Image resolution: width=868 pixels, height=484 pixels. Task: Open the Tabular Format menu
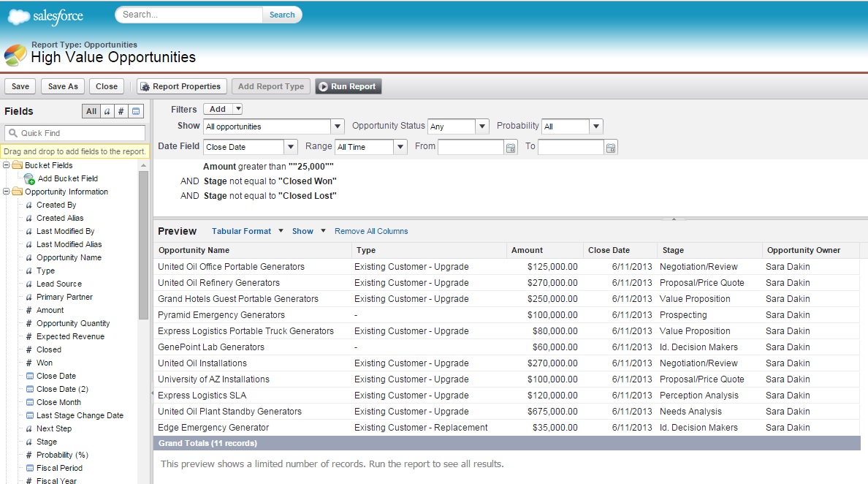pos(247,231)
